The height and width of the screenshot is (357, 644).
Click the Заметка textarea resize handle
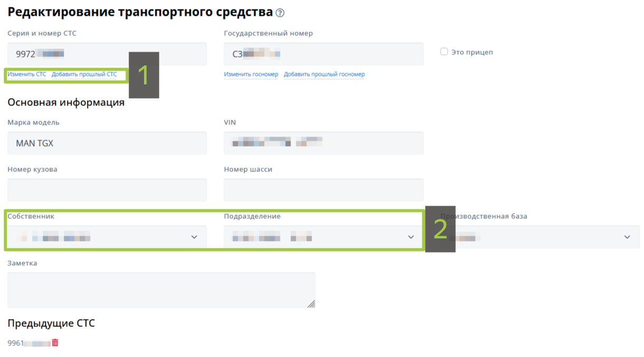click(311, 304)
